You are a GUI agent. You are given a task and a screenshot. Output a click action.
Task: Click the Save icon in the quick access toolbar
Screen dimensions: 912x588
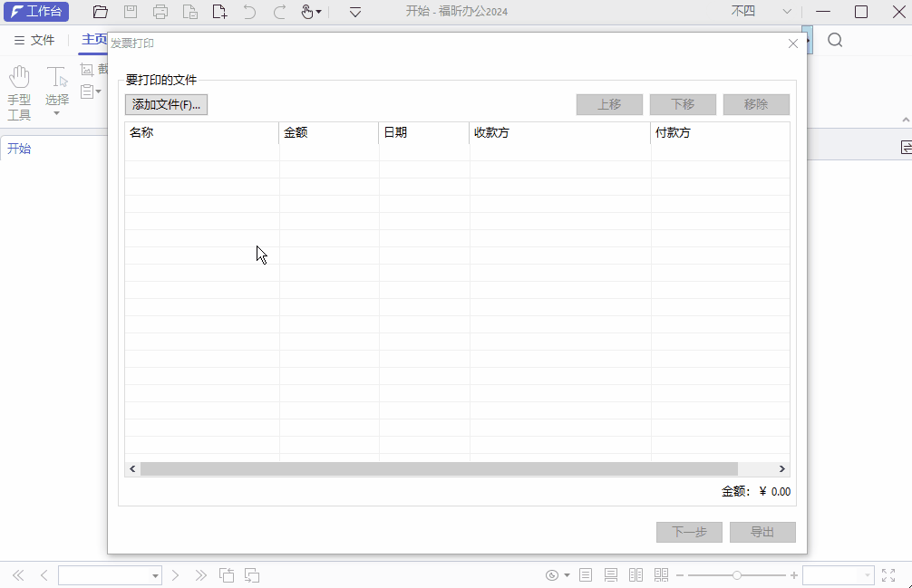[x=130, y=12]
